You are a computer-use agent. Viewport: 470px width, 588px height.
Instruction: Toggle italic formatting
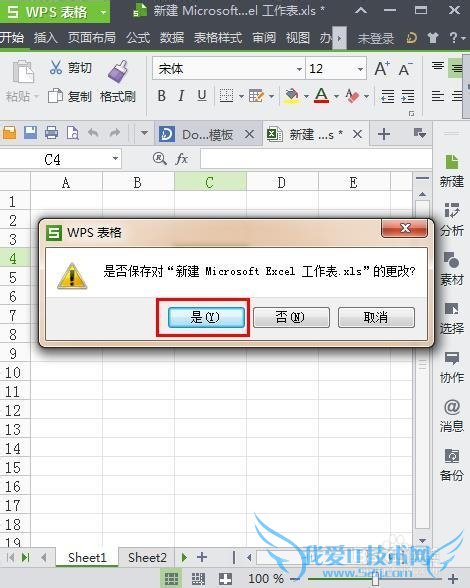(x=182, y=96)
